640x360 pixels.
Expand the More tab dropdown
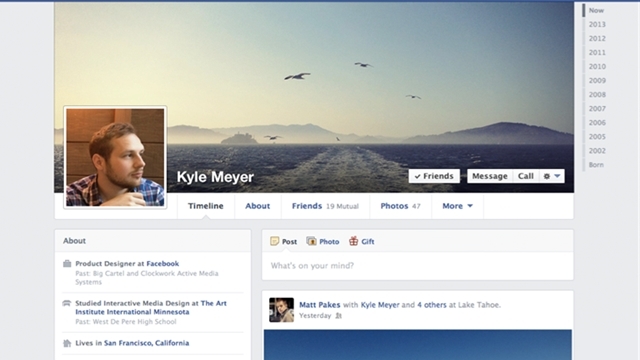coord(458,206)
